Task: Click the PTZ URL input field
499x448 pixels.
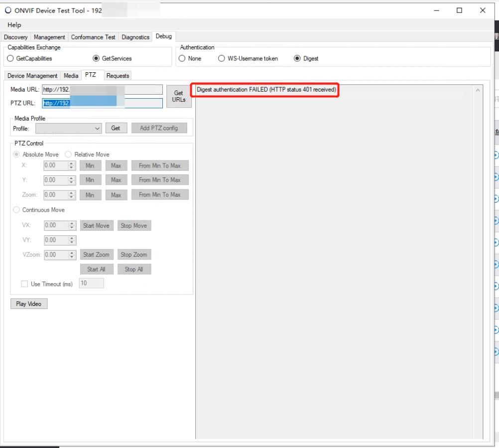Action: [102, 103]
